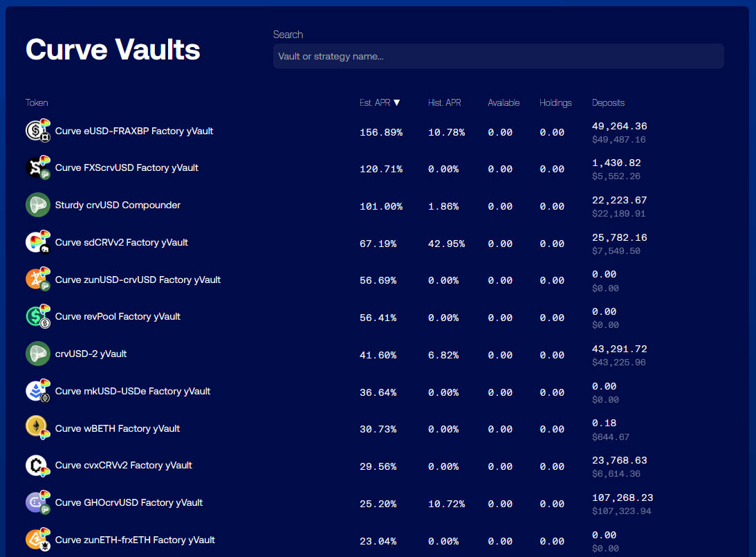Open Curve zunETH-frxETH Factory yVault row
This screenshot has width=756, height=557.
(135, 540)
